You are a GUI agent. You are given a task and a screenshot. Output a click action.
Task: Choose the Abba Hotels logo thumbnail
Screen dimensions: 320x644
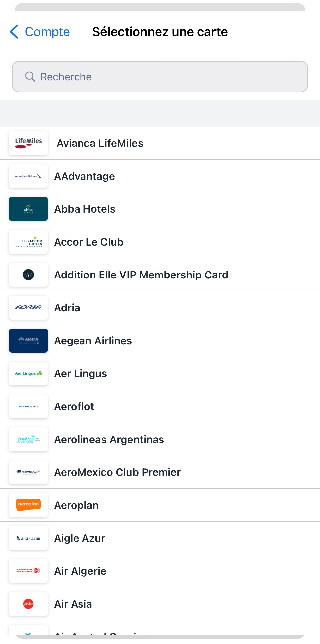pyautogui.click(x=28, y=209)
